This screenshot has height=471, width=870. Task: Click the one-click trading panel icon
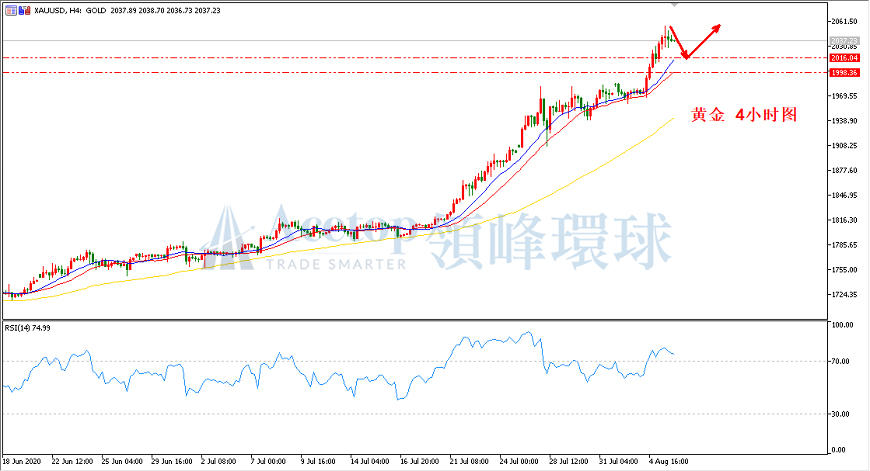11,11
